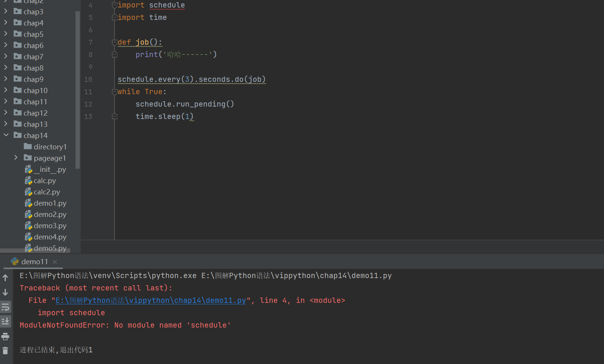604x364 pixels.
Task: Open demo4.py file
Action: 45,237
